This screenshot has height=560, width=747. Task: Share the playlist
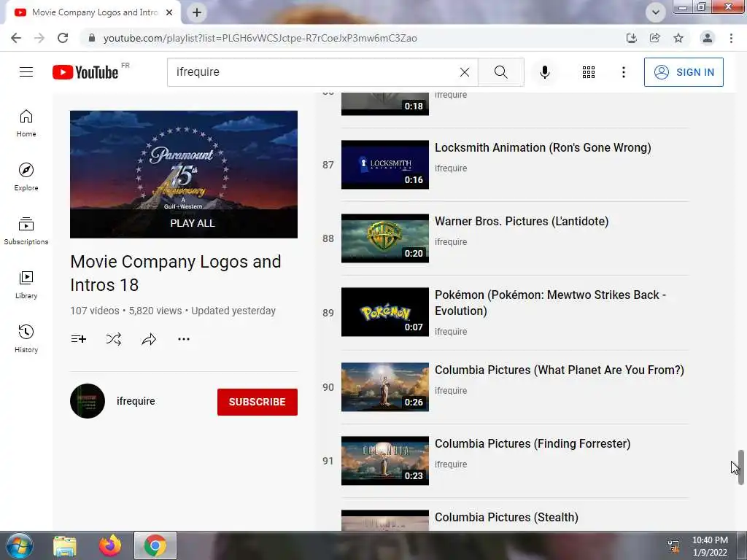[x=149, y=339]
